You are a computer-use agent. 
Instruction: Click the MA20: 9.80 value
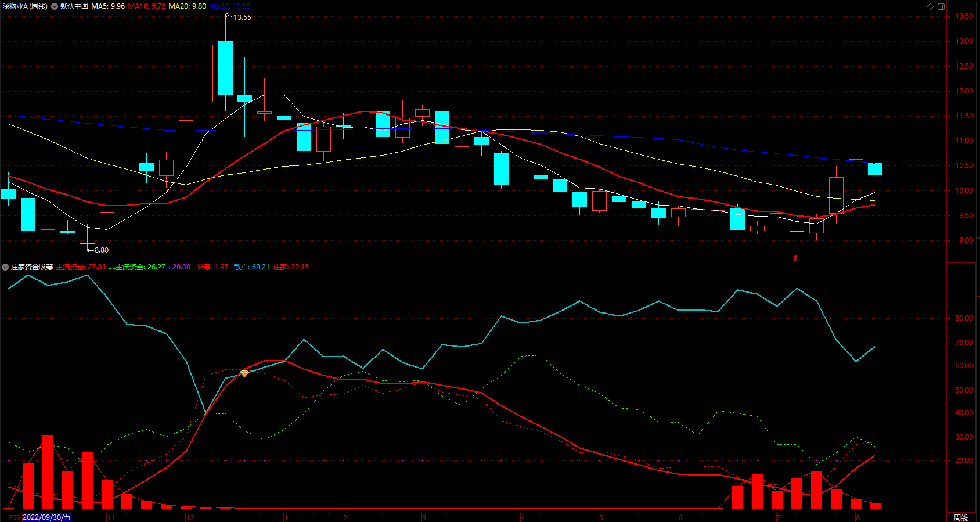point(187,6)
